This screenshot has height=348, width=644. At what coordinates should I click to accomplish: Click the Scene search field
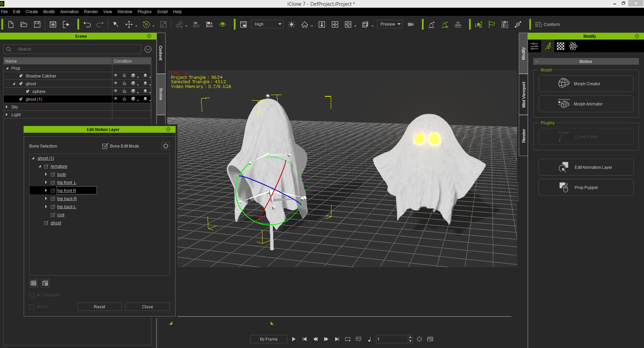[72, 49]
